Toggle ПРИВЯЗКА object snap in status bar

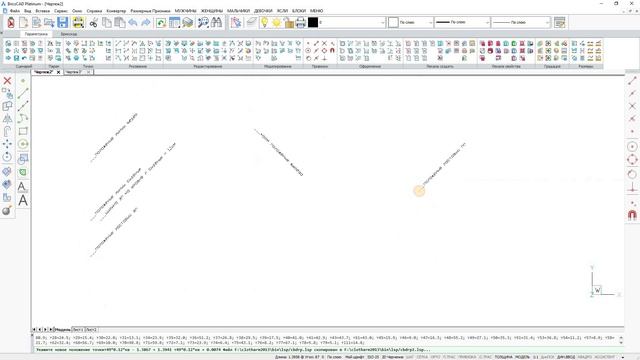click(x=467, y=357)
